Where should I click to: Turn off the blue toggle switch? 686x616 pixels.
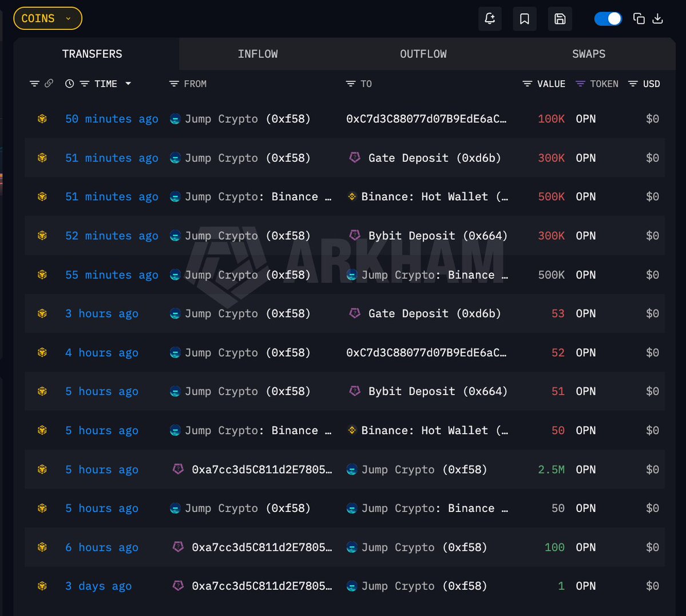(608, 19)
